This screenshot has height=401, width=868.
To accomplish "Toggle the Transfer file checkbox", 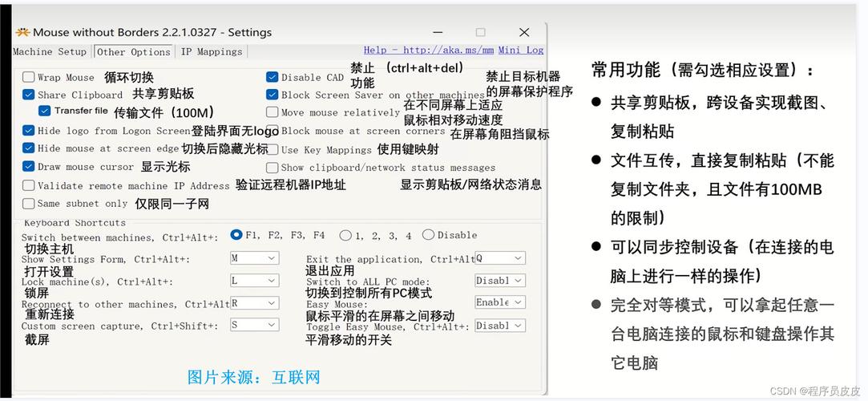I will [x=45, y=111].
